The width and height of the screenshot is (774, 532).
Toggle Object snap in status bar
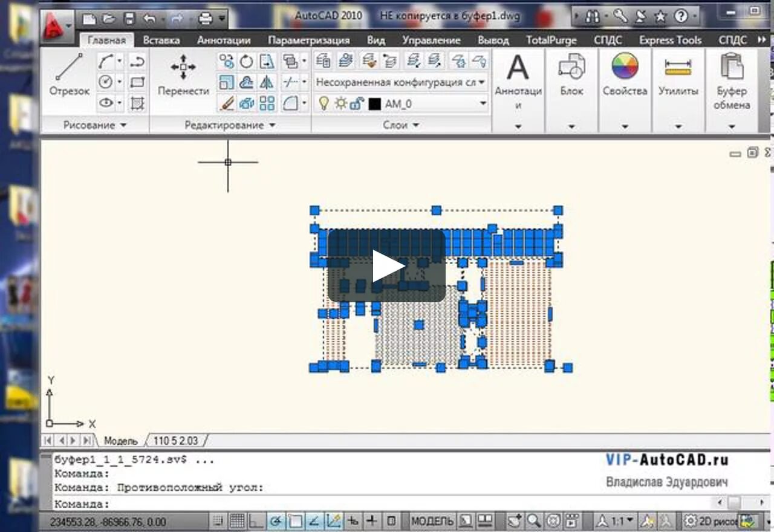pyautogui.click(x=295, y=521)
